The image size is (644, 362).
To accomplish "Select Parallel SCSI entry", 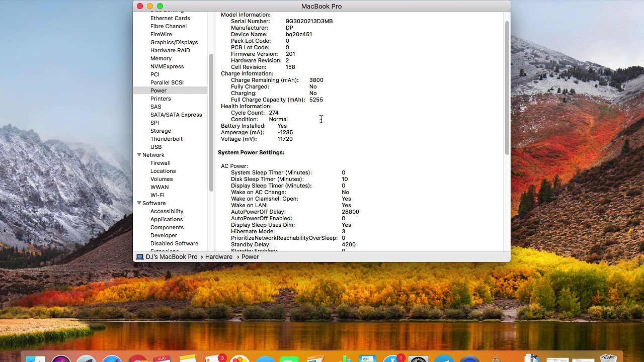I will coord(167,82).
